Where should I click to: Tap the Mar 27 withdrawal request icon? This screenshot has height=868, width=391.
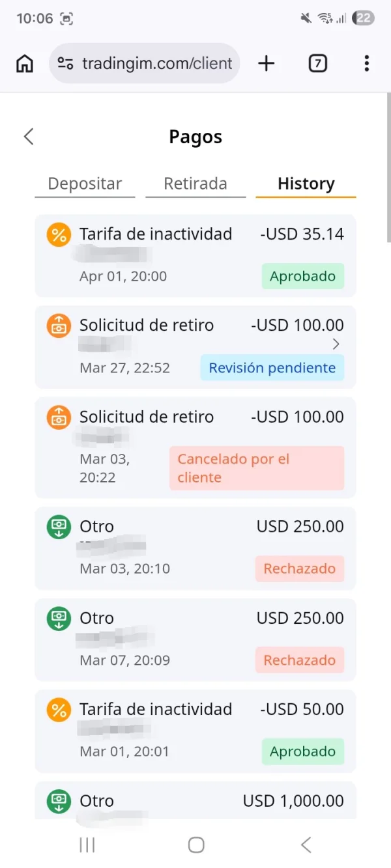coord(59,326)
